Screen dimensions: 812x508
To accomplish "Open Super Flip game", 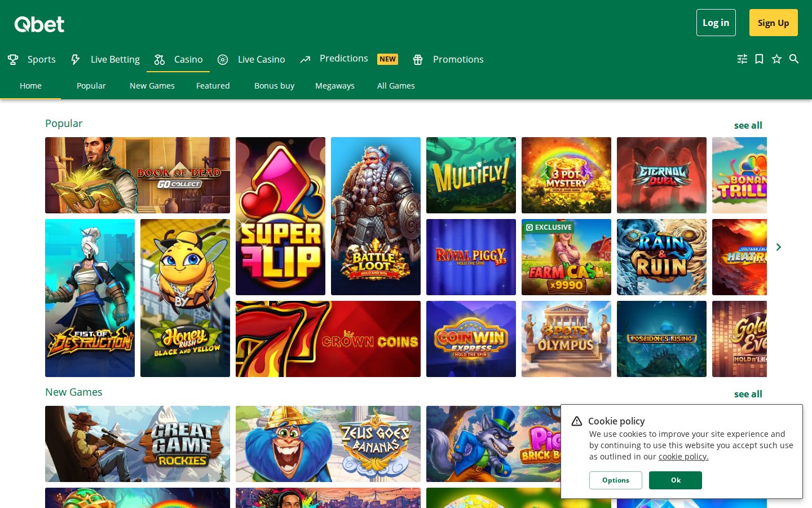I will [280, 216].
